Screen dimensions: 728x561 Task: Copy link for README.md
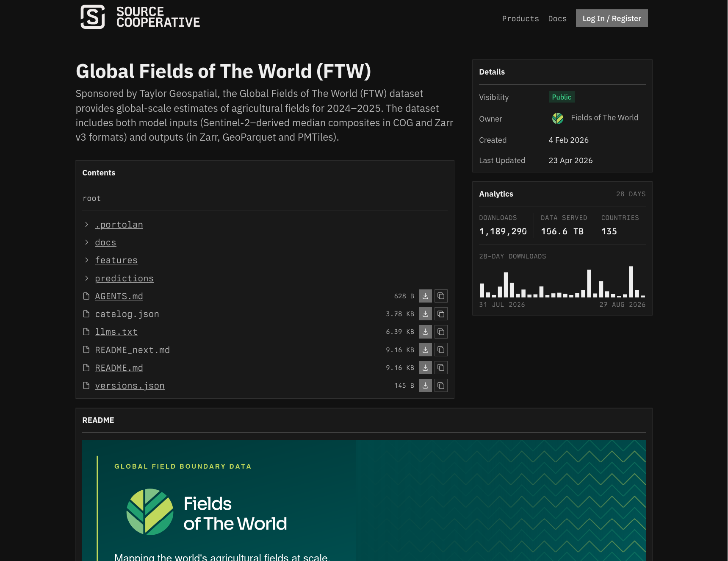coord(441,368)
